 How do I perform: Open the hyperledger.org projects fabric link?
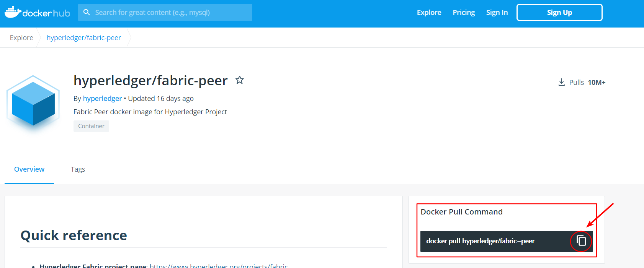coord(219,265)
